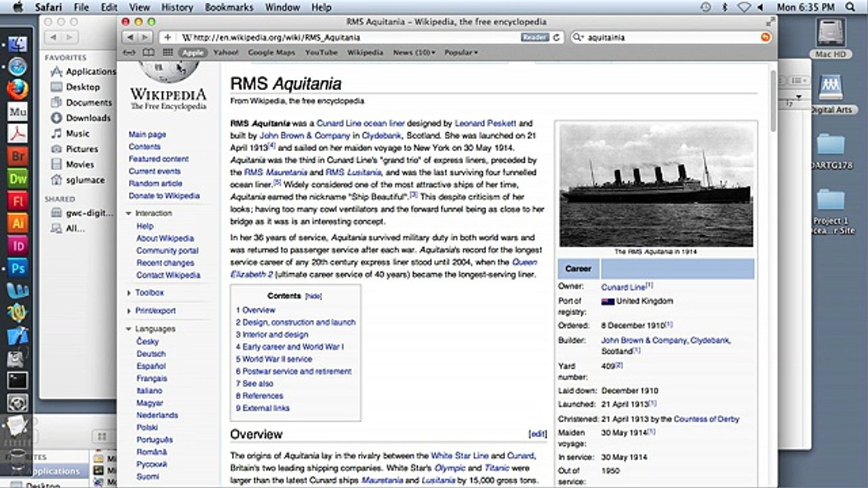Open the Mac HD drive on desktop

[x=831, y=39]
